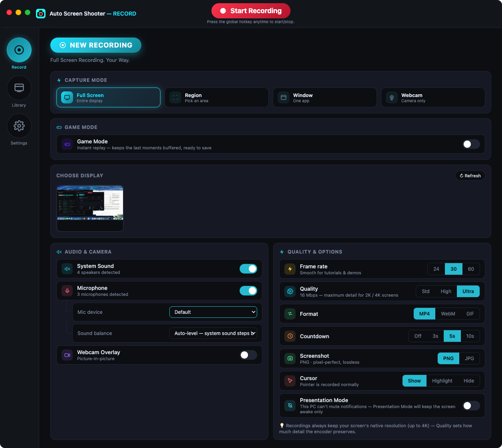
Task: Enable the Game Mode switch
Action: tap(471, 144)
